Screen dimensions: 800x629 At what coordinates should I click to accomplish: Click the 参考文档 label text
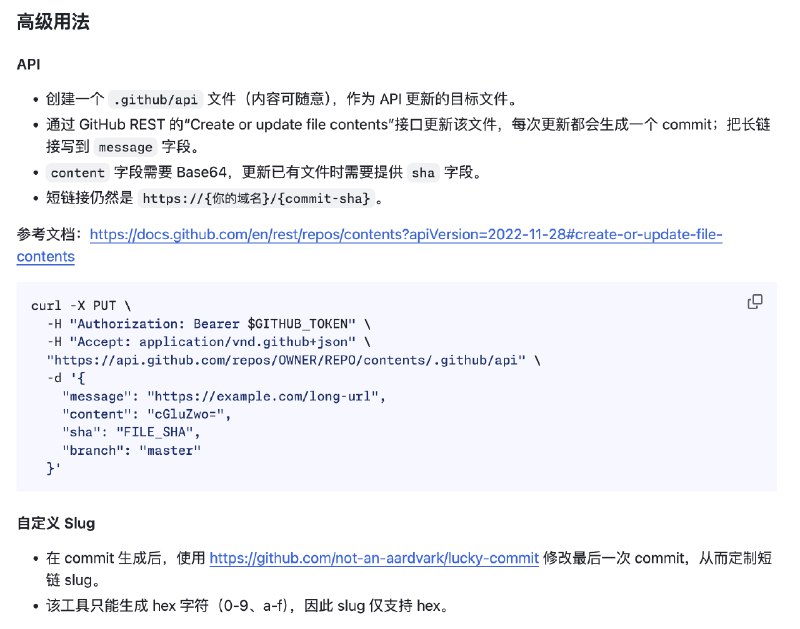(x=49, y=235)
